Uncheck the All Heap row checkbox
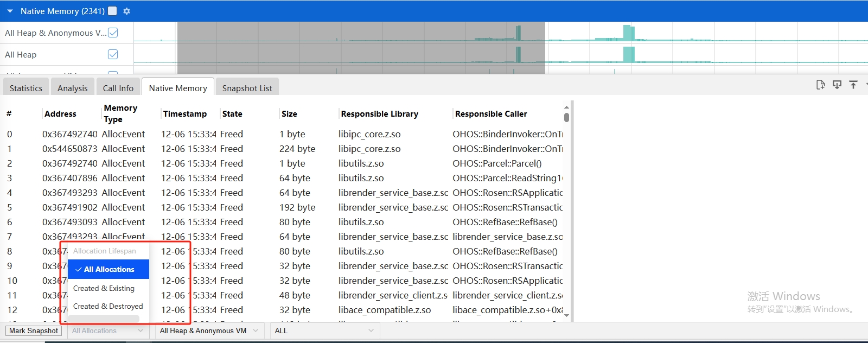This screenshot has width=868, height=343. (113, 54)
